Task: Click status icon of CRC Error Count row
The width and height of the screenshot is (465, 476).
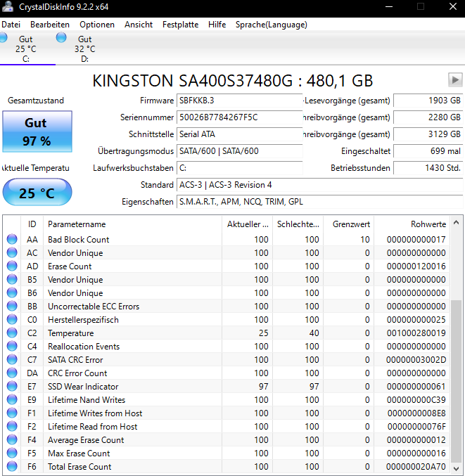Action: tap(12, 373)
